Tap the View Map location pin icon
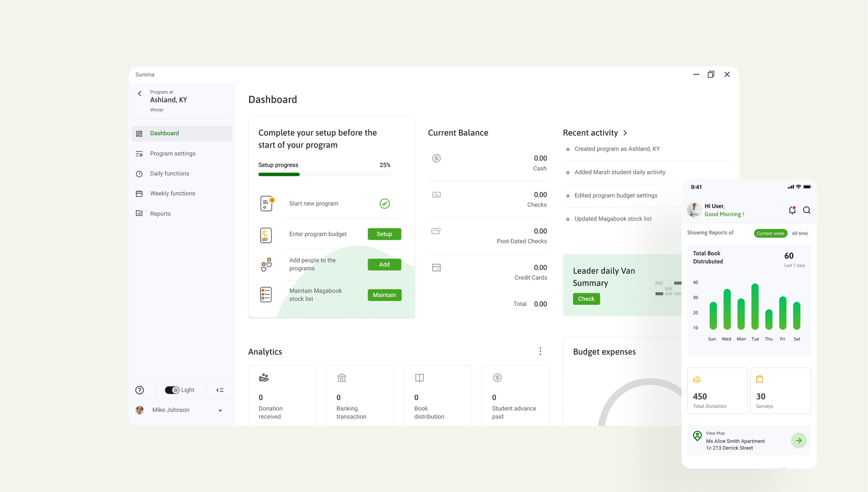The width and height of the screenshot is (868, 492). (x=697, y=436)
